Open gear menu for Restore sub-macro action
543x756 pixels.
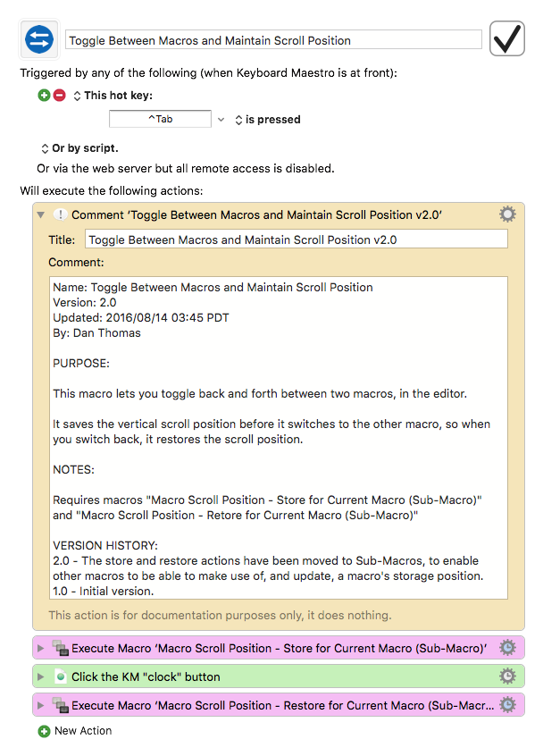[507, 704]
